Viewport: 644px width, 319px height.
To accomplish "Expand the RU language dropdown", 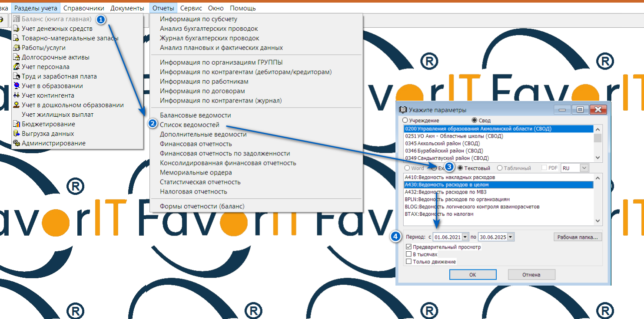I will click(584, 168).
